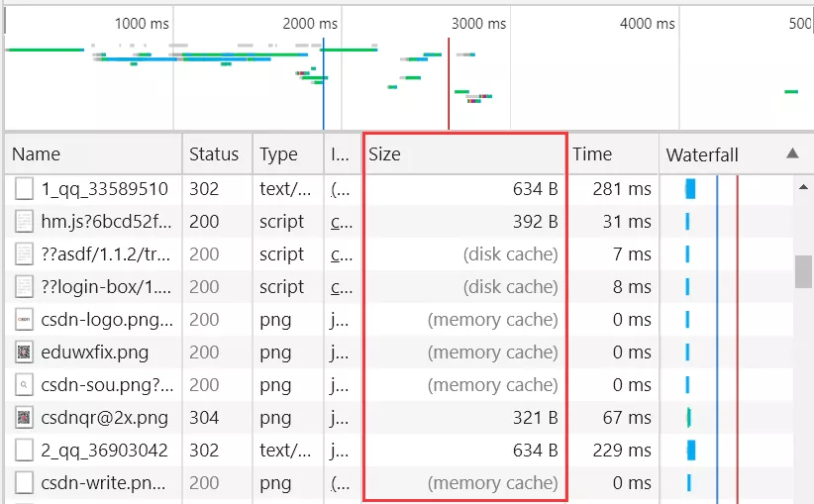Click the waterfall bar for 2_qq_36903042

[x=690, y=451]
